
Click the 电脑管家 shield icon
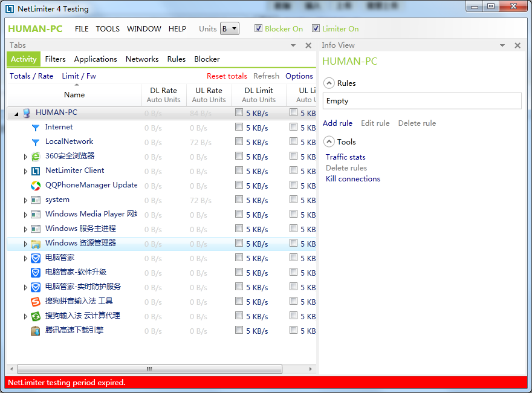coord(36,258)
